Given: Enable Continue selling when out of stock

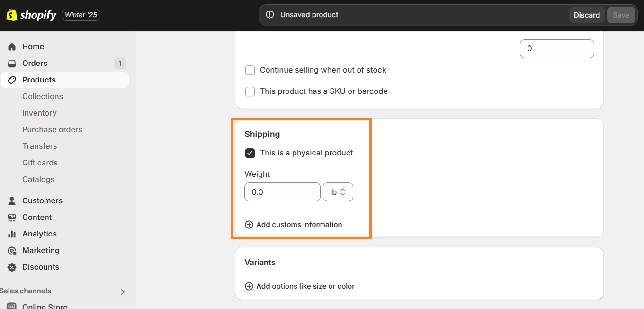Looking at the screenshot, I should (x=250, y=70).
